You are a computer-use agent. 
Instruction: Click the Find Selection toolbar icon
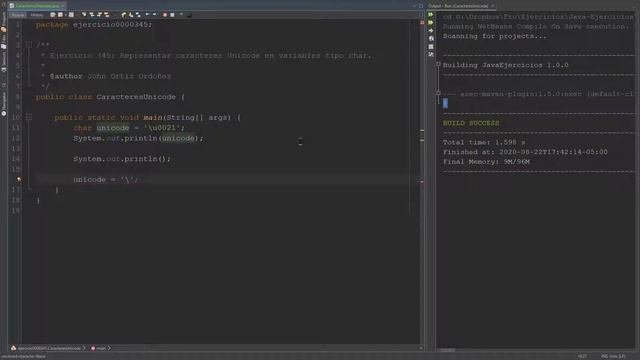(84, 15)
